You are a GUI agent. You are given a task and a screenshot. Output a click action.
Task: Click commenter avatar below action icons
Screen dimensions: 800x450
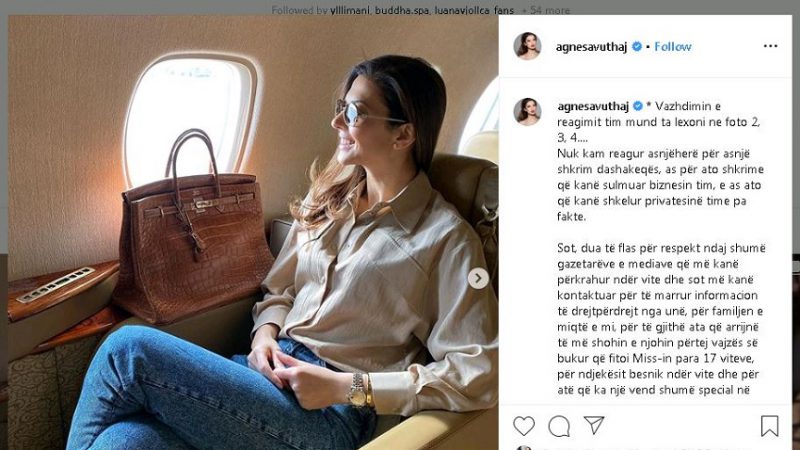522,447
